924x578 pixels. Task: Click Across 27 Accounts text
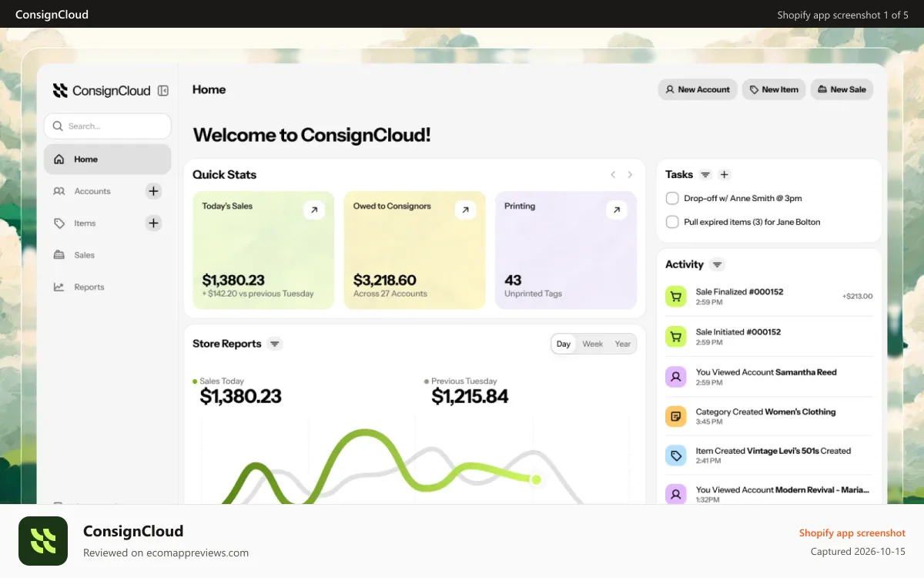tap(390, 294)
